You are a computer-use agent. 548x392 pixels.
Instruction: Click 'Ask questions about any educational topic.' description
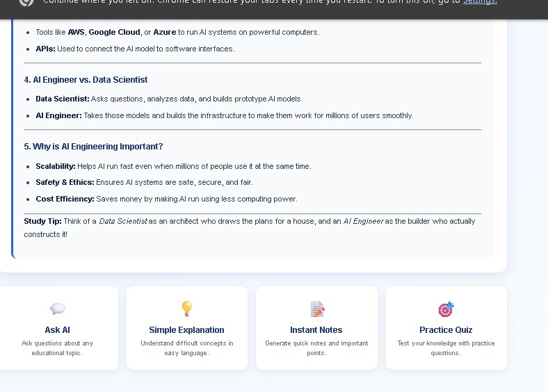coord(57,348)
